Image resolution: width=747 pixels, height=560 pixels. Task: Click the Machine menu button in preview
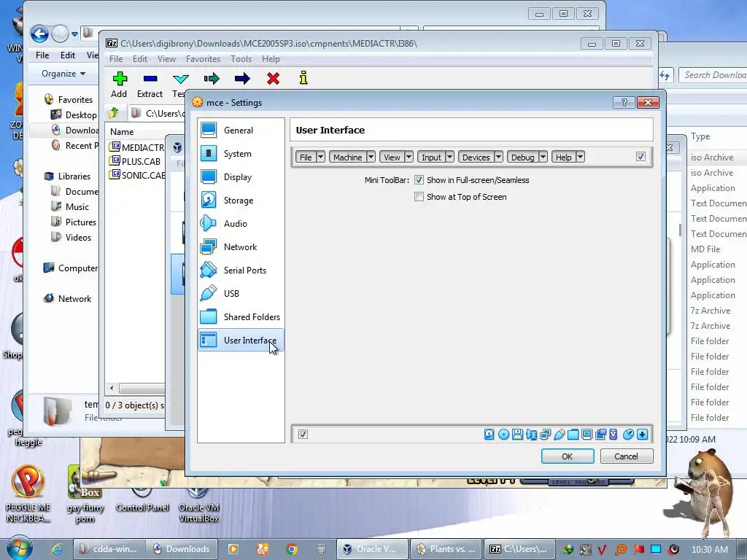point(348,157)
